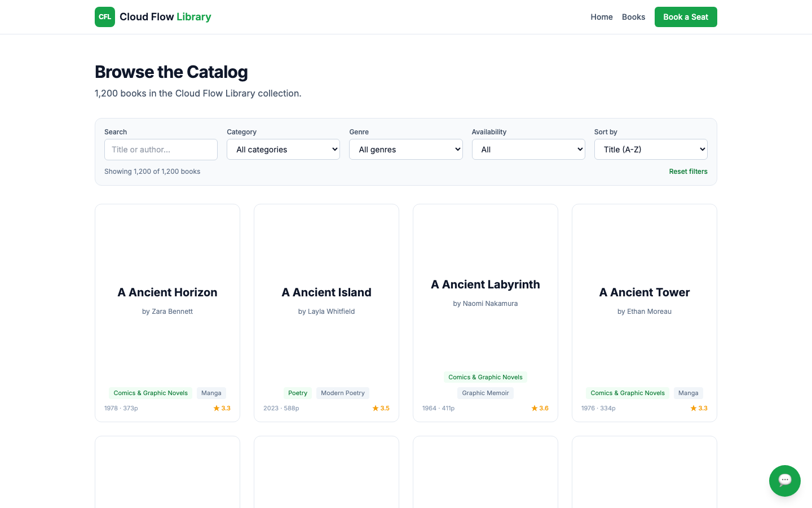Open the chat support bubble
This screenshot has width=812, height=508.
[x=785, y=481]
